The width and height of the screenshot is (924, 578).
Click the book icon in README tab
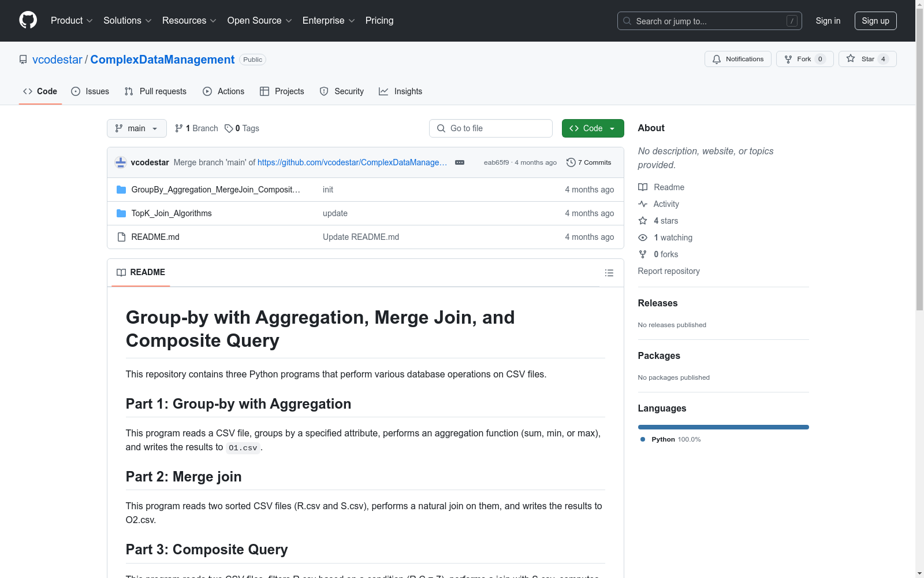[x=121, y=272]
